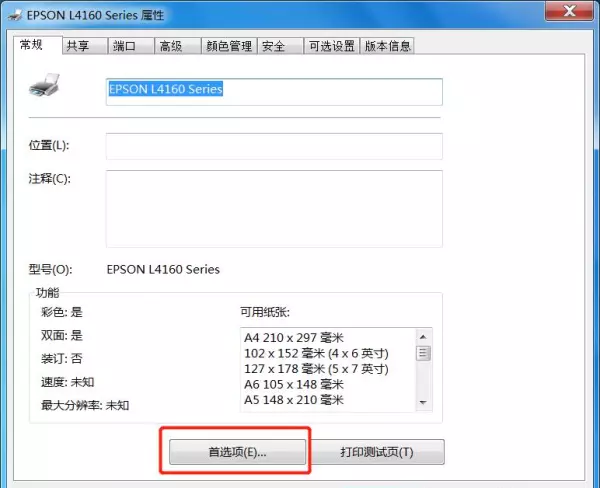Click the 型号 value EPSON L4160 Series
The image size is (600, 488).
click(163, 269)
